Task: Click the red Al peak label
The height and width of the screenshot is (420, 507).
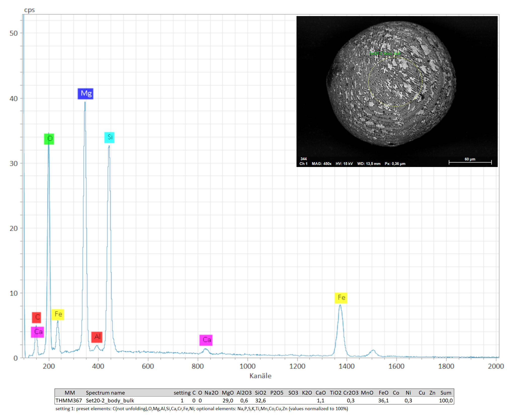Action: [97, 337]
